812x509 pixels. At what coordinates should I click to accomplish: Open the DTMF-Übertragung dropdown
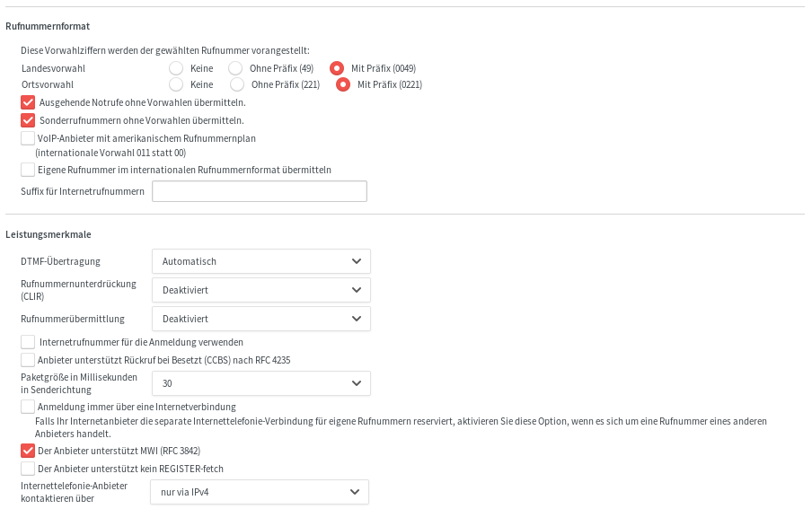point(261,261)
